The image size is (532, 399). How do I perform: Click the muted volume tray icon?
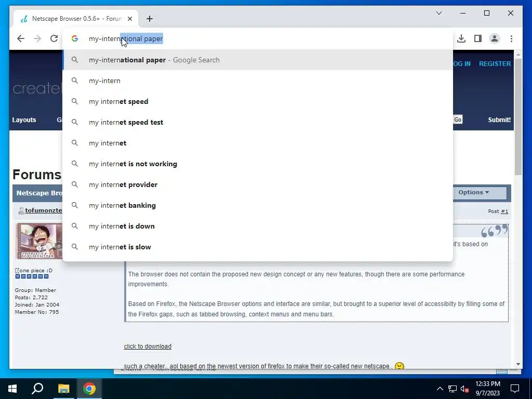(x=465, y=389)
